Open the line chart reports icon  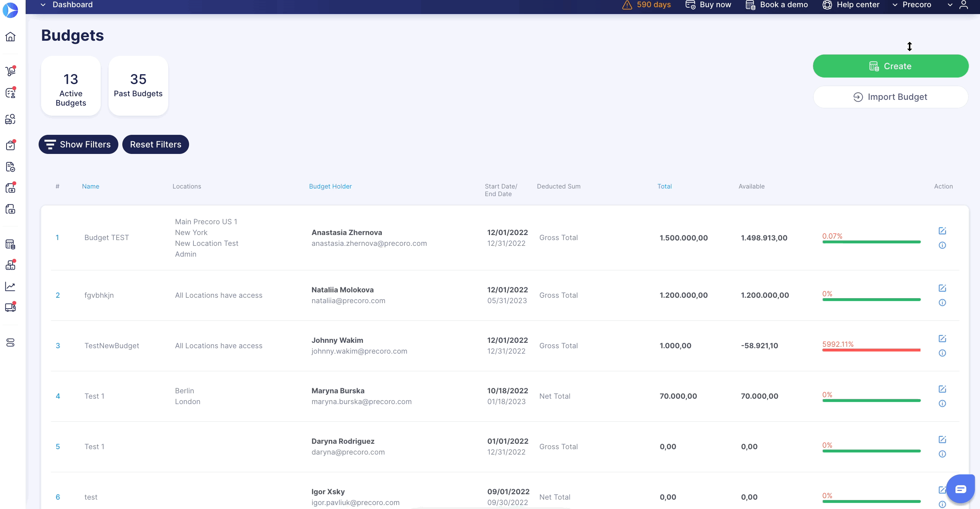coord(10,286)
